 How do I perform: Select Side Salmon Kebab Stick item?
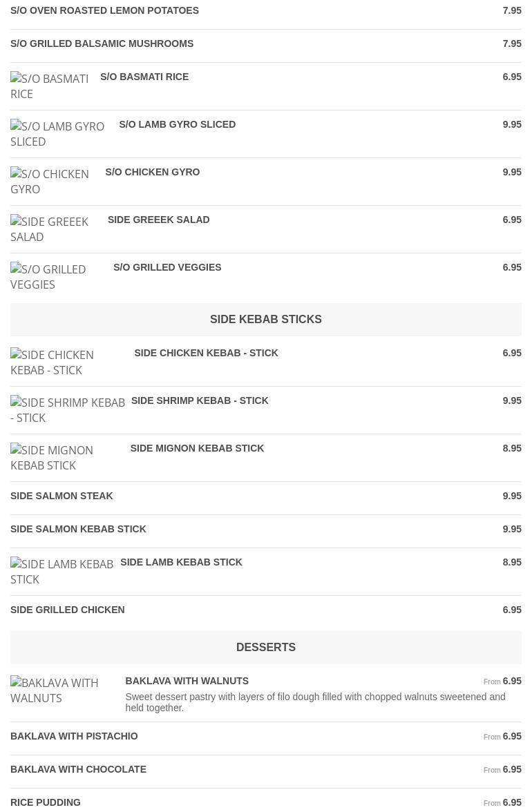78,530
